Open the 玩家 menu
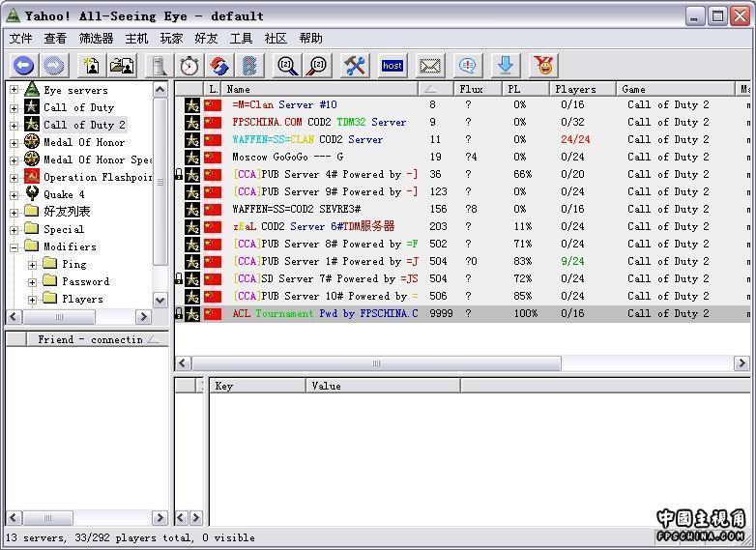The height and width of the screenshot is (550, 756). point(171,38)
